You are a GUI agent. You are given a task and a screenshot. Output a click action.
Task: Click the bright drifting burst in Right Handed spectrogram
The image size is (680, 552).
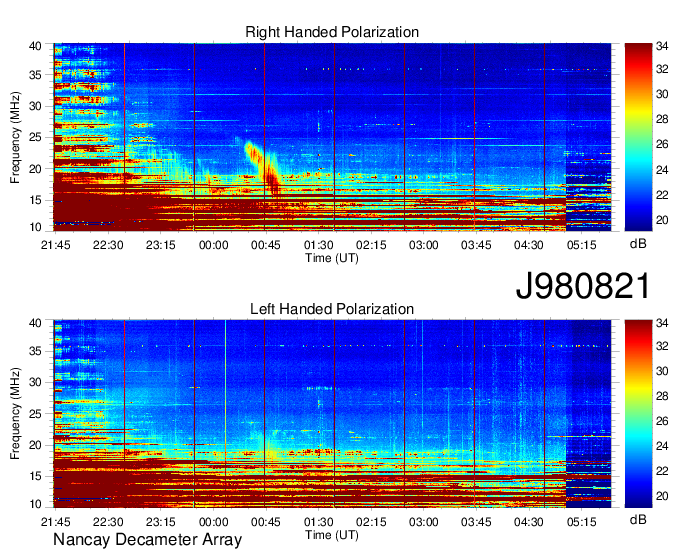point(264,167)
